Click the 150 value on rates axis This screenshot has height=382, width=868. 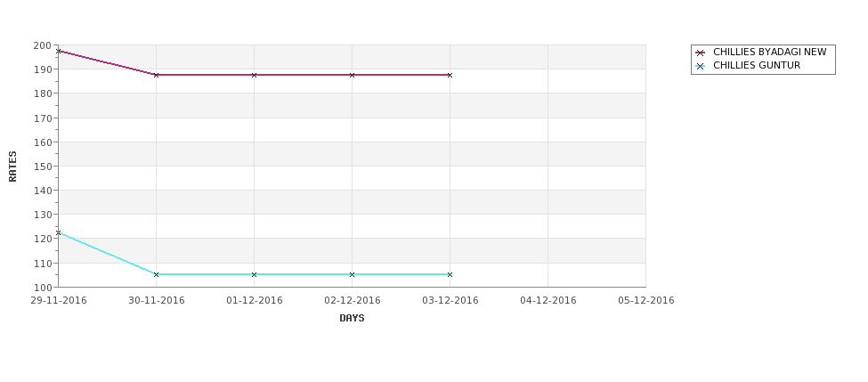tap(45, 167)
